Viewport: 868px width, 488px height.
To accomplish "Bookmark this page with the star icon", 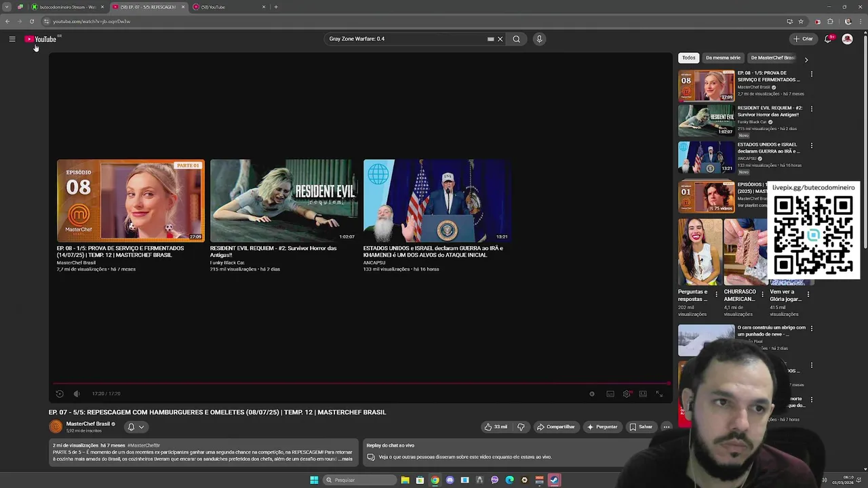I will pyautogui.click(x=801, y=22).
